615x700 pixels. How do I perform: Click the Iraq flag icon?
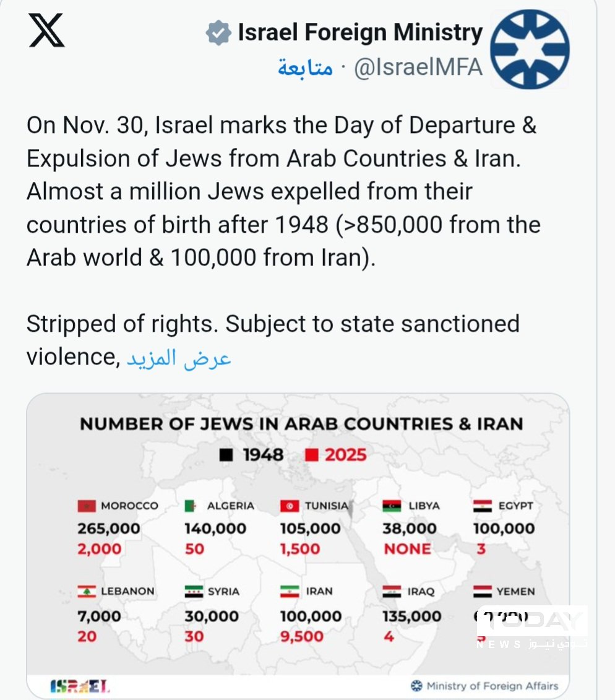coord(393,591)
